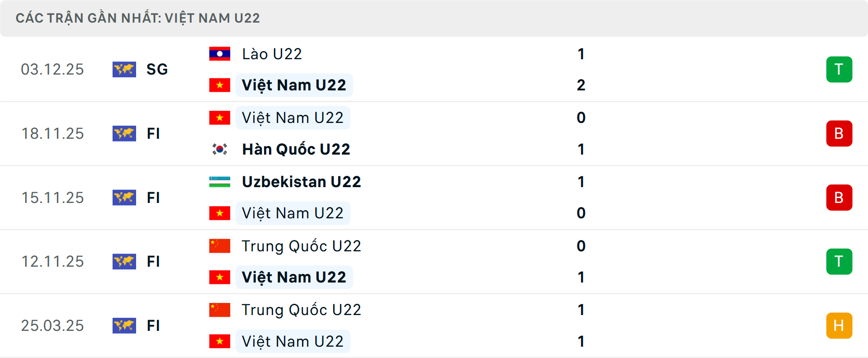Viewport: 868px width, 358px height.
Task: Click the Việt Nam U22 flag in the Uzbekistan match
Action: point(219,213)
